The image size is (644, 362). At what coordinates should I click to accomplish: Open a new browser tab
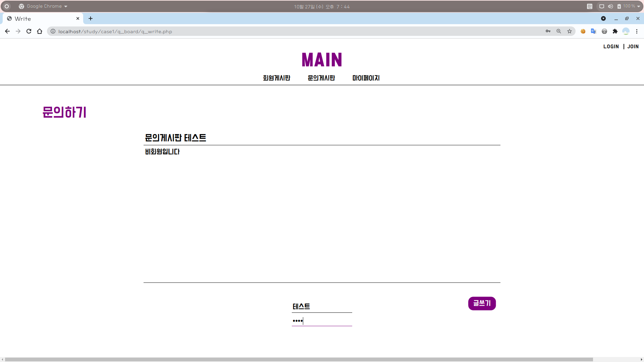[91, 18]
